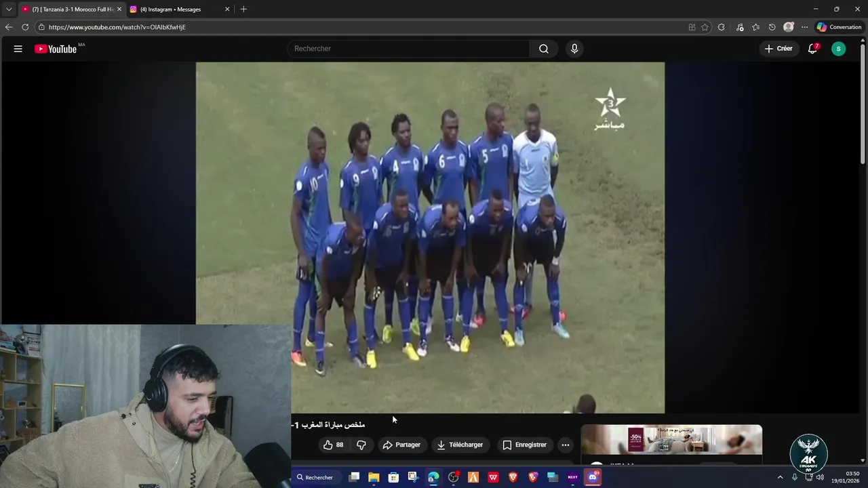Open YouTube notifications bell
This screenshot has height=488, width=868.
click(x=812, y=49)
